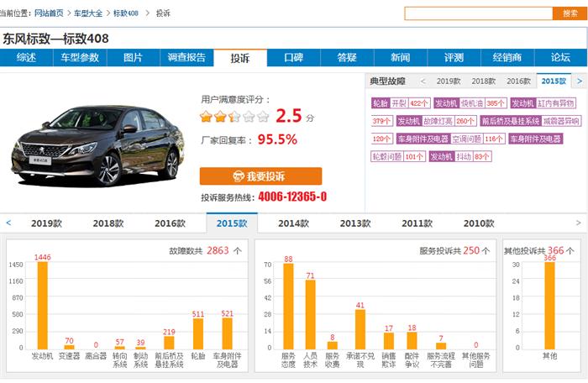Click the hotline number 4006-12365-0

point(292,197)
